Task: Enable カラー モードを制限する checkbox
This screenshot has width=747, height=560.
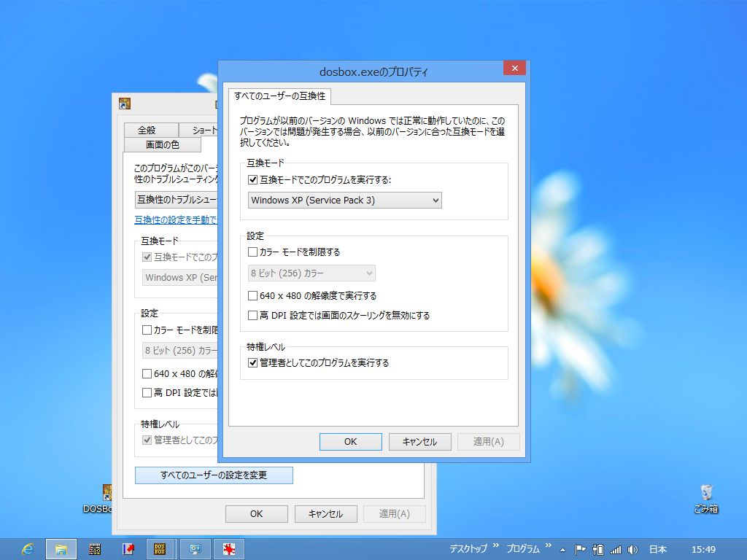Action: pos(253,252)
